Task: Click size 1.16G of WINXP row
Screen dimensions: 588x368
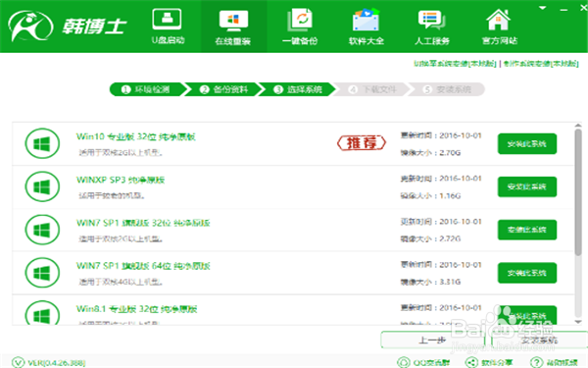Action: pos(450,196)
